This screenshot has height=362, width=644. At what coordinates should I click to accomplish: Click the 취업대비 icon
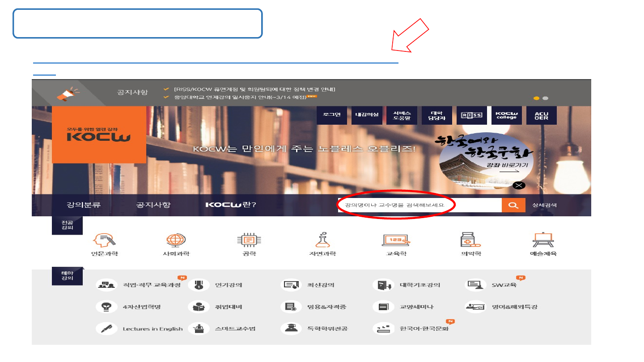coord(199,307)
